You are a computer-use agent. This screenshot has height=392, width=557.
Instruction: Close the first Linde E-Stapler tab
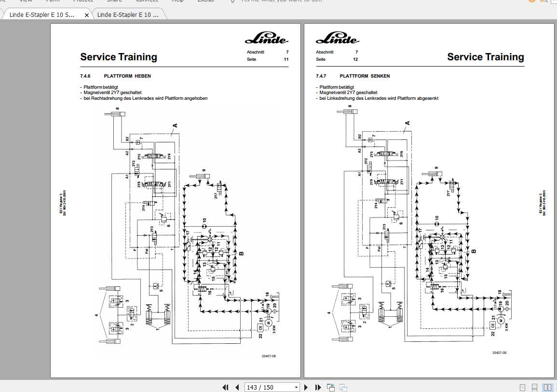tap(87, 15)
